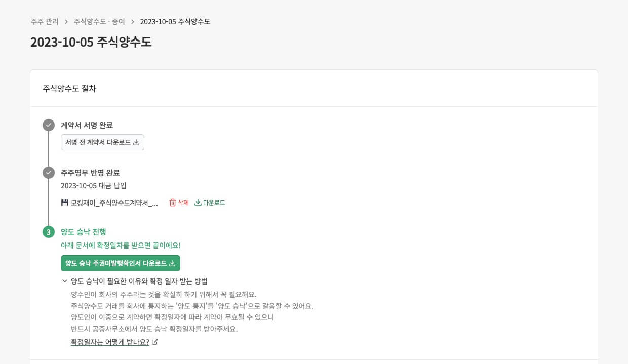The width and height of the screenshot is (628, 364).
Task: Click the 양도 승낙 진행 step heading
Action: 84,232
